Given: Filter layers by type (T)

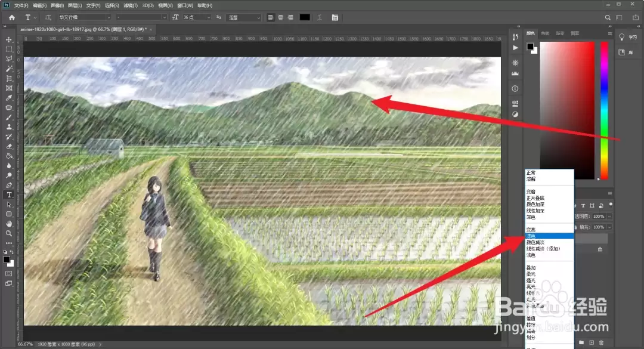Looking at the screenshot, I should (x=583, y=206).
